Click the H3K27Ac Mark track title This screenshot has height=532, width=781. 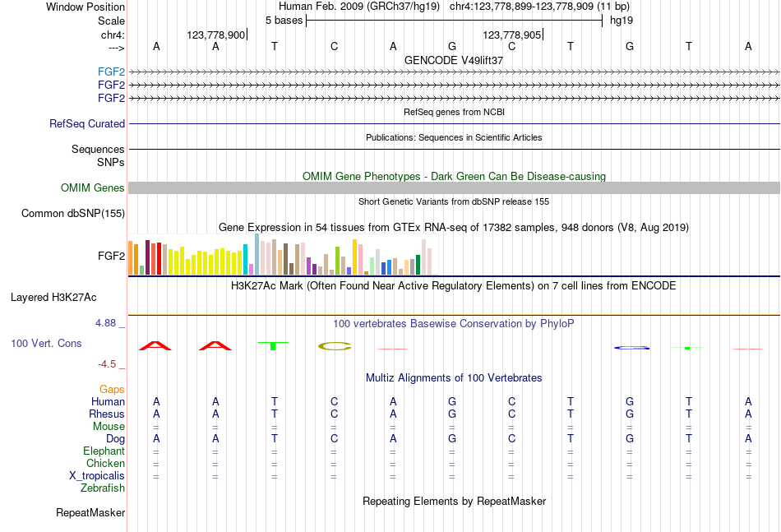point(454,286)
